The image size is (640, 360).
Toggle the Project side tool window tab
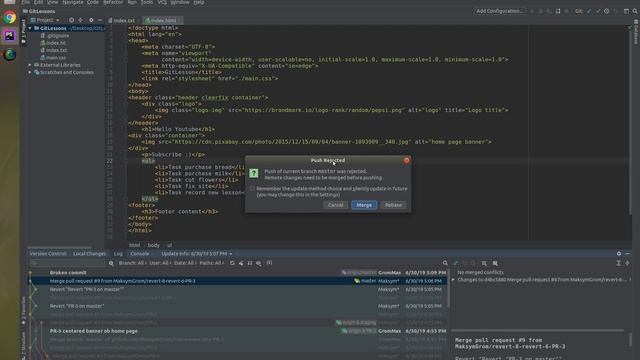[x=23, y=31]
